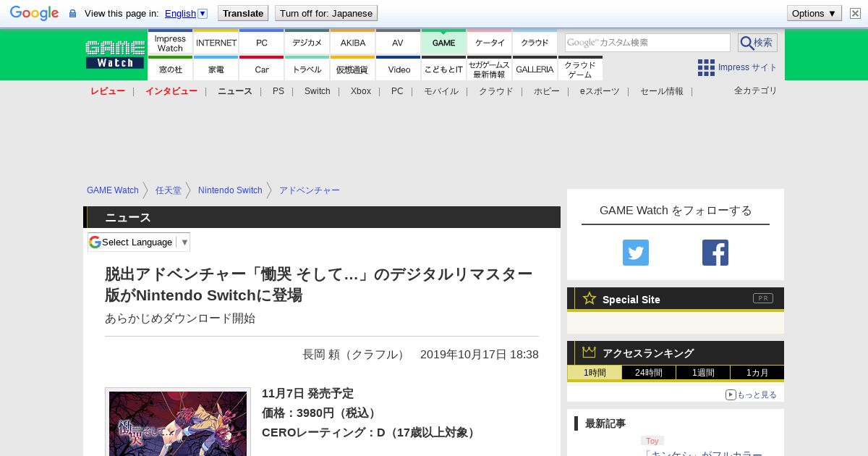
Task: Click the secure lock icon
Action: pyautogui.click(x=72, y=13)
